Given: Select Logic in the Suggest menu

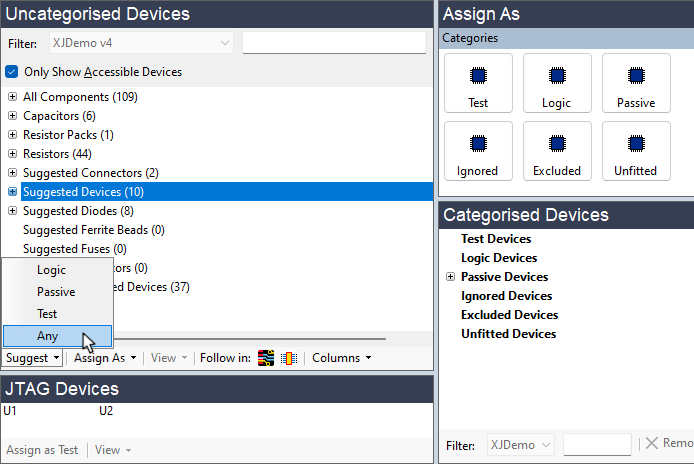Looking at the screenshot, I should (51, 270).
